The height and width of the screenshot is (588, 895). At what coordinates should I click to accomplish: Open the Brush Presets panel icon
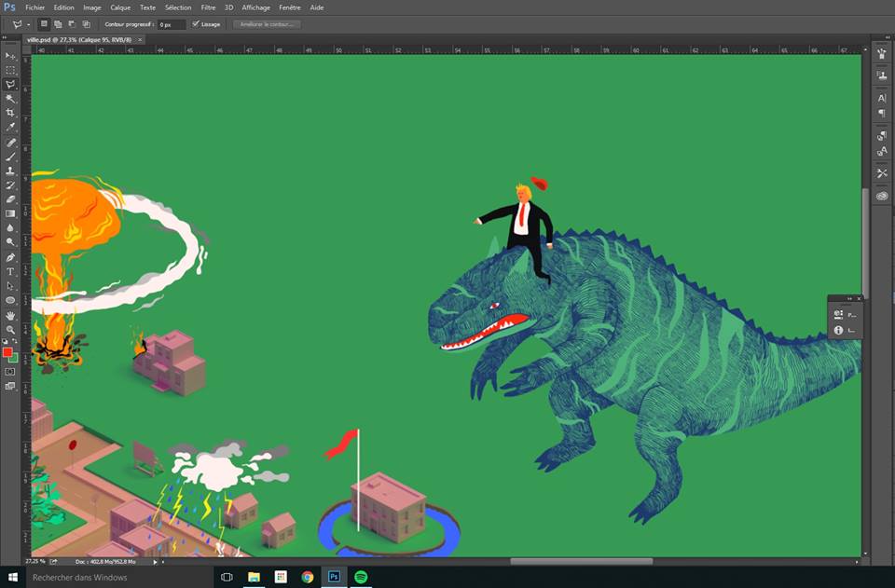click(882, 55)
